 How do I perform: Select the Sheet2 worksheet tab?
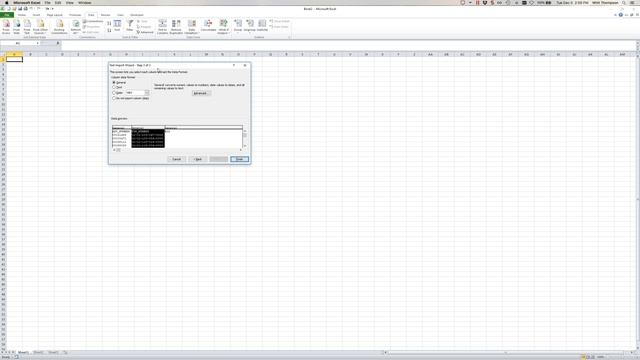[x=38, y=352]
